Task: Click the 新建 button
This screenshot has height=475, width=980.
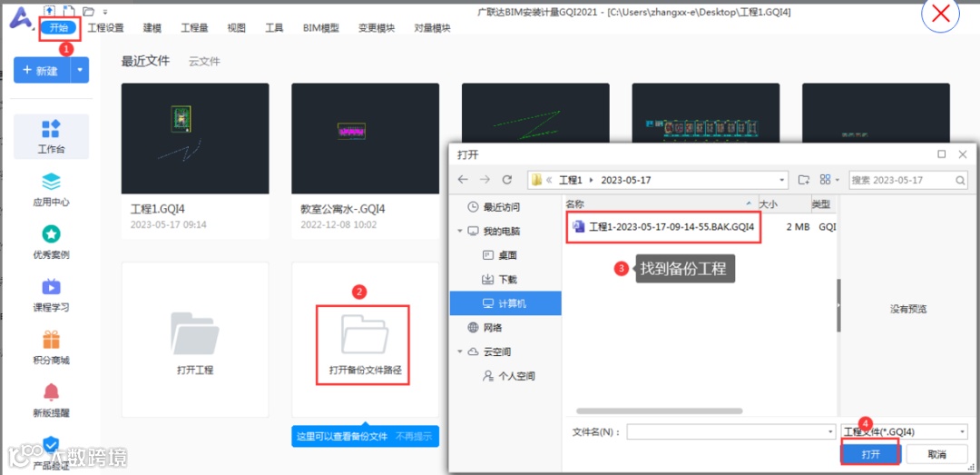Action: (x=43, y=70)
